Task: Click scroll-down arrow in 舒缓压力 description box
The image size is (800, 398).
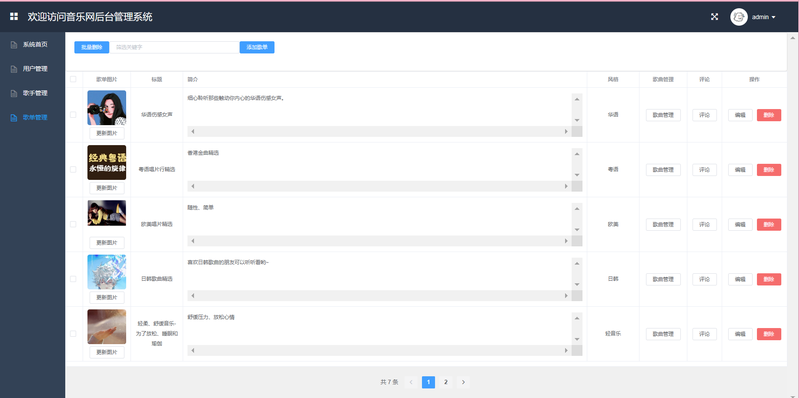Action: 577,339
